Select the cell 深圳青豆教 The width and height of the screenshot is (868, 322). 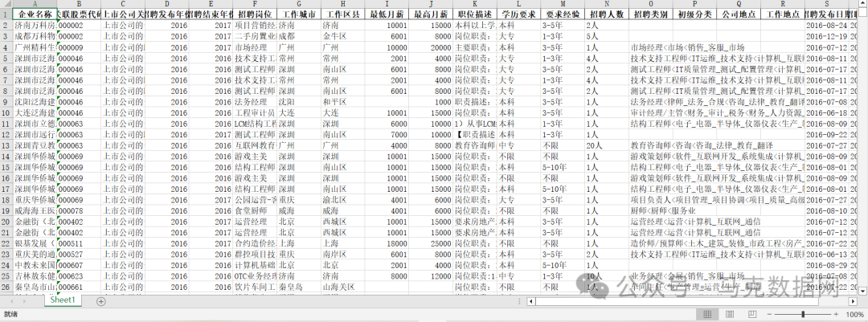(35, 145)
